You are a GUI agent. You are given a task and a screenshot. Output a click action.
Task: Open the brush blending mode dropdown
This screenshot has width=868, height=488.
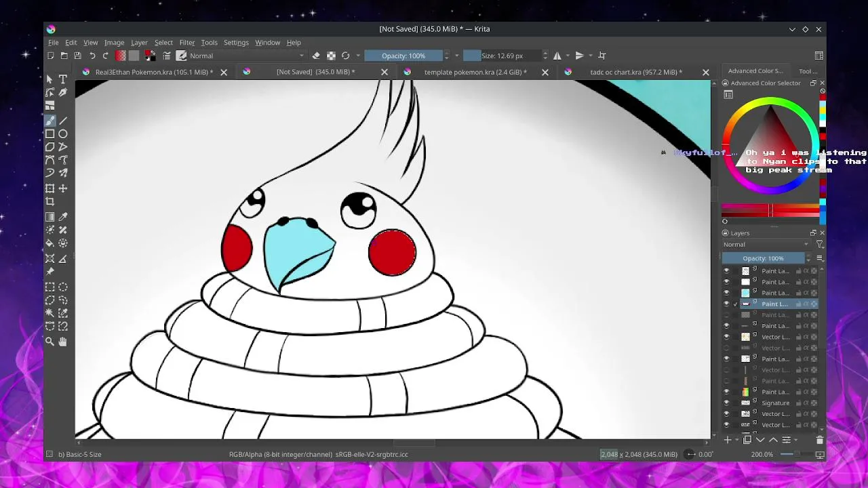pos(247,56)
